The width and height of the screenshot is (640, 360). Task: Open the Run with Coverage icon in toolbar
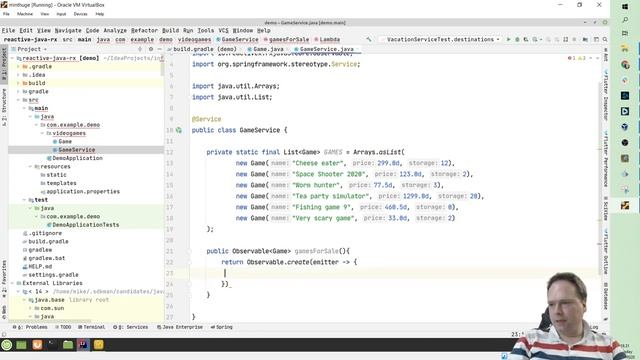526,40
